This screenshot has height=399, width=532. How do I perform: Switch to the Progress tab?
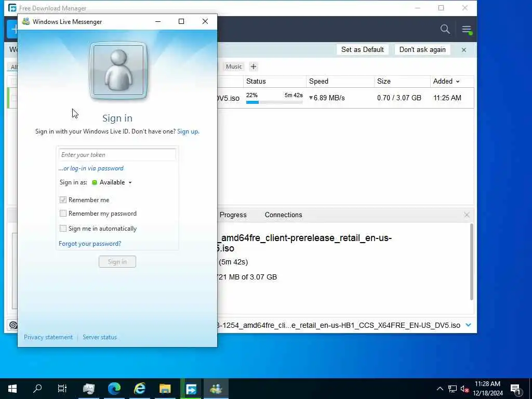[x=233, y=215]
